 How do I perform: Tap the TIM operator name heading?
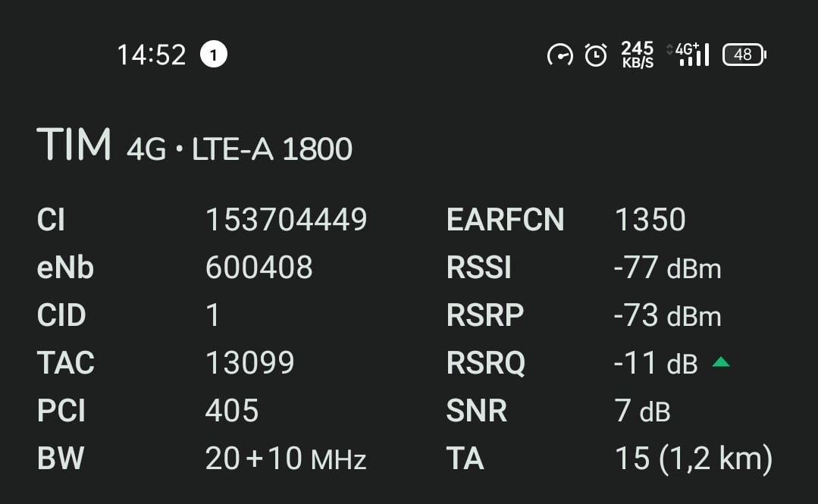[x=74, y=146]
